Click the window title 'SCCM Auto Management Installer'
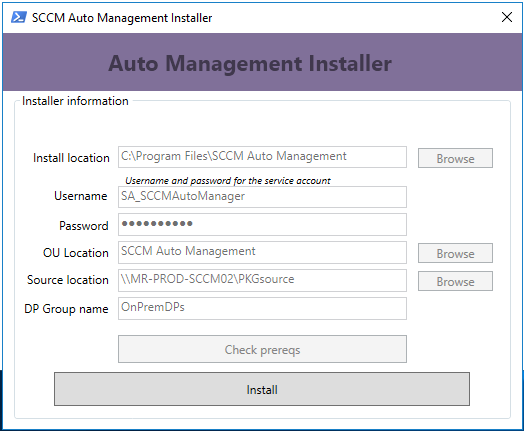This screenshot has height=432, width=524. click(122, 18)
